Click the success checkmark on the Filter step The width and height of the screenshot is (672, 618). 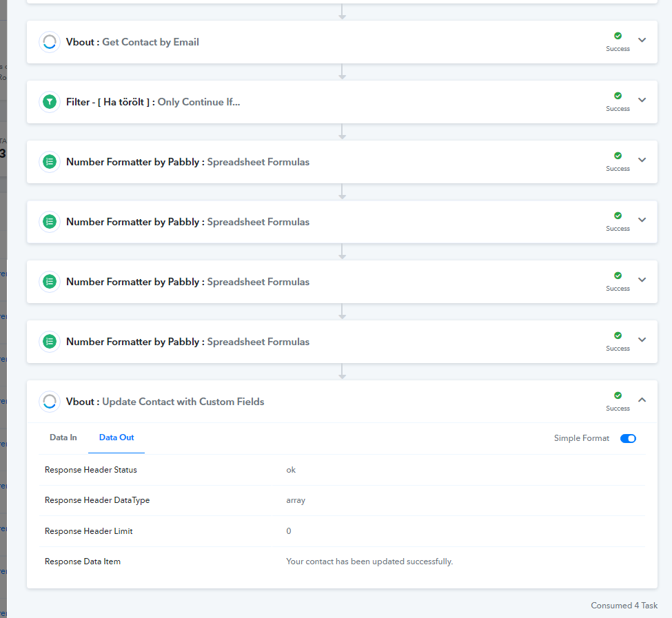(x=618, y=96)
